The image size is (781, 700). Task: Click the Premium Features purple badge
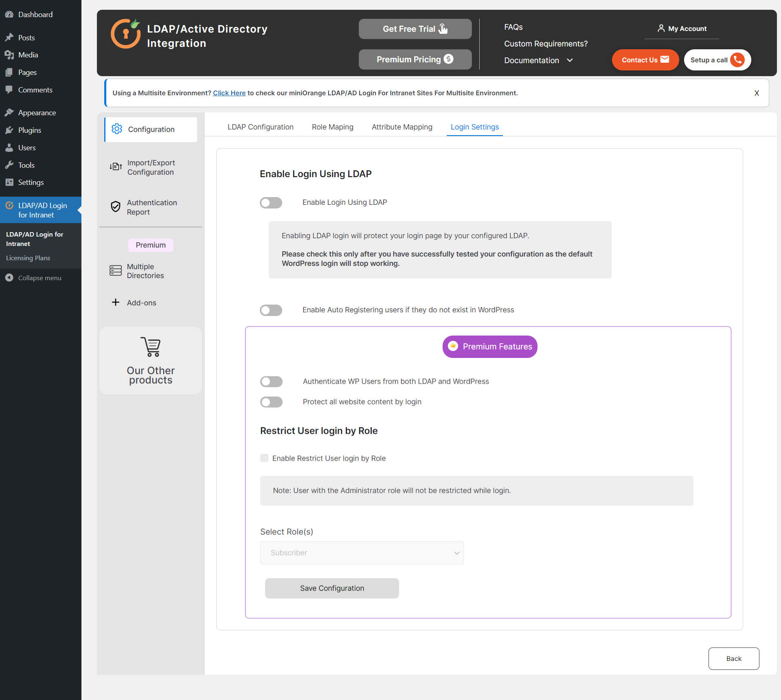[490, 347]
